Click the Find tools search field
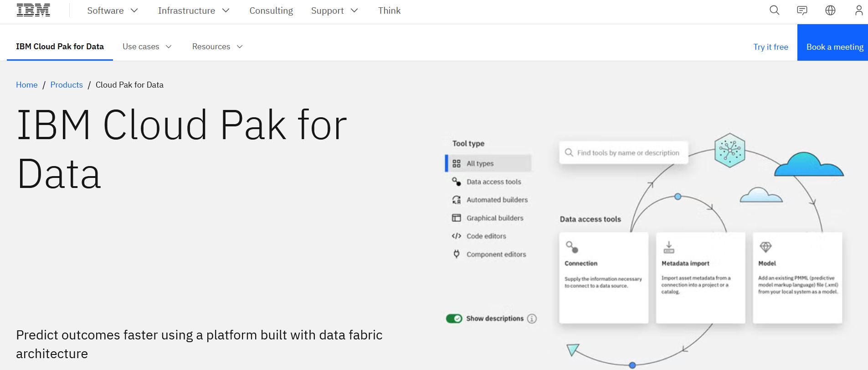Viewport: 868px width, 370px height. (x=623, y=152)
